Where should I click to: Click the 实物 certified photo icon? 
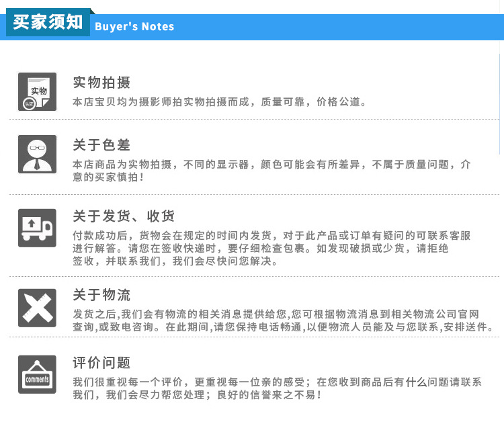click(x=37, y=91)
